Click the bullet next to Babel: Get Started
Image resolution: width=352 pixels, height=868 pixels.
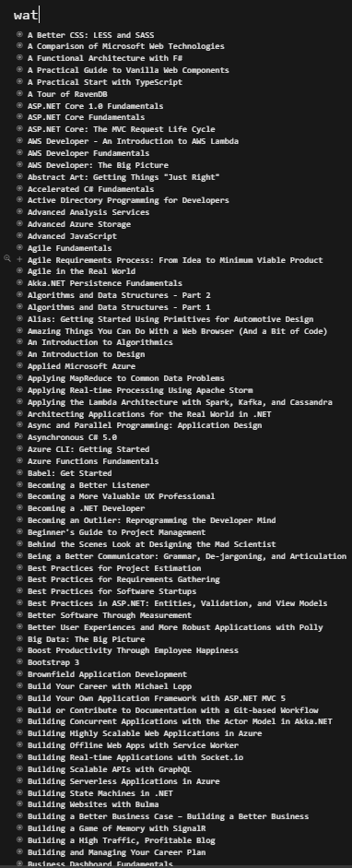20,472
